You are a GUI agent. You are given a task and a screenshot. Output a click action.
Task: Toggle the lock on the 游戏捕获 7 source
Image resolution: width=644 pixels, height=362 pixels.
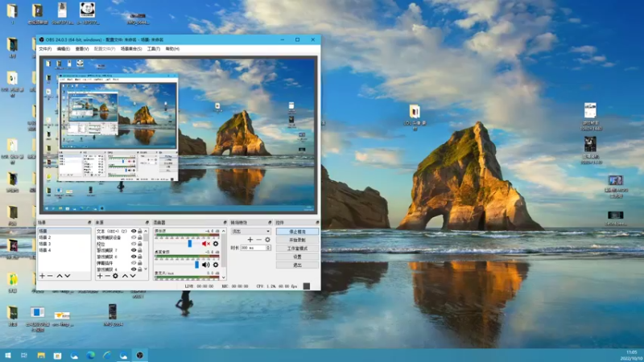(x=140, y=250)
